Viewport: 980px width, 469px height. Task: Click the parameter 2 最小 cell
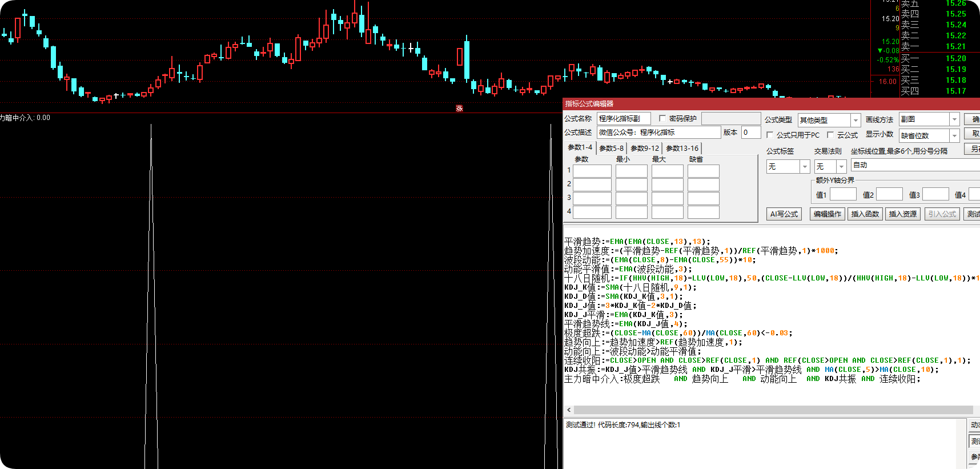tap(632, 185)
